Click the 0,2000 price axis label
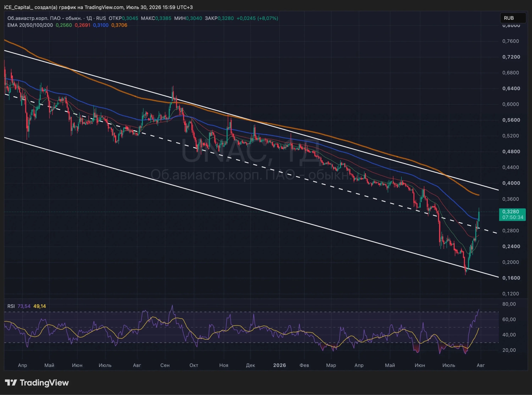Image resolution: width=532 pixels, height=395 pixels. [x=511, y=262]
